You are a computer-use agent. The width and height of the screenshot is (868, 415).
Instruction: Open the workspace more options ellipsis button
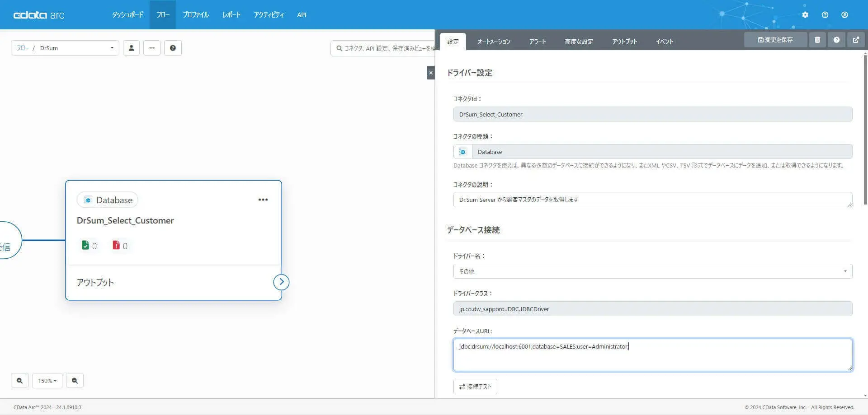point(152,48)
